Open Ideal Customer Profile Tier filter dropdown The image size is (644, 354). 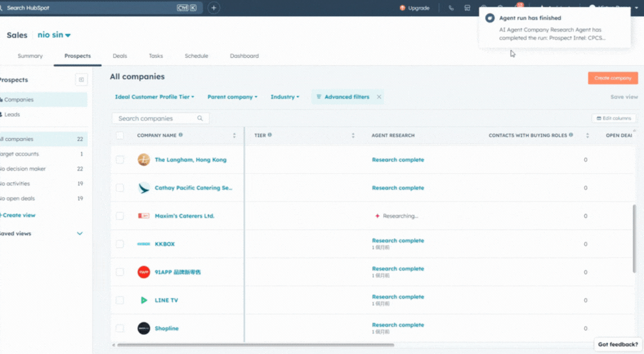(155, 97)
